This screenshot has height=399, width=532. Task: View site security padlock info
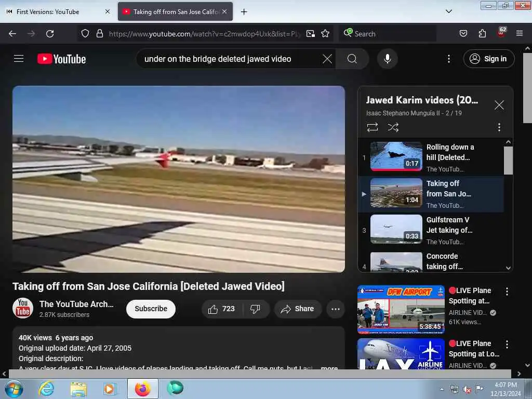click(x=99, y=34)
